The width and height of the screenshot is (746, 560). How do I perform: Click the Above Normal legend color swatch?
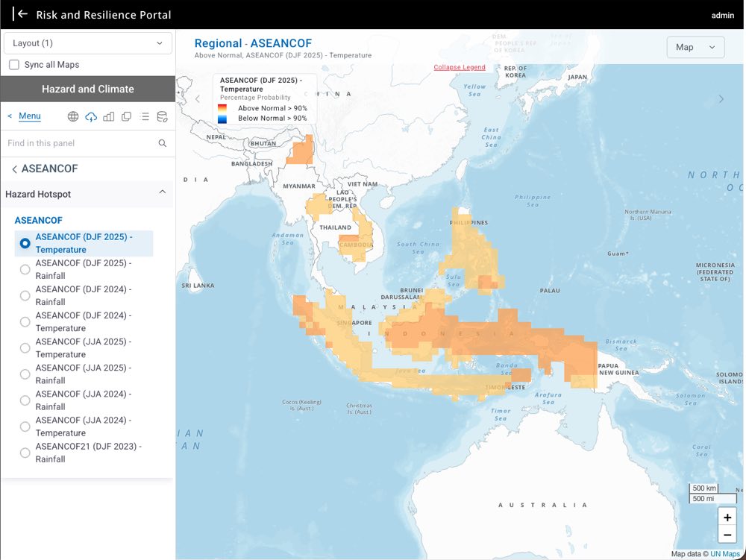222,108
